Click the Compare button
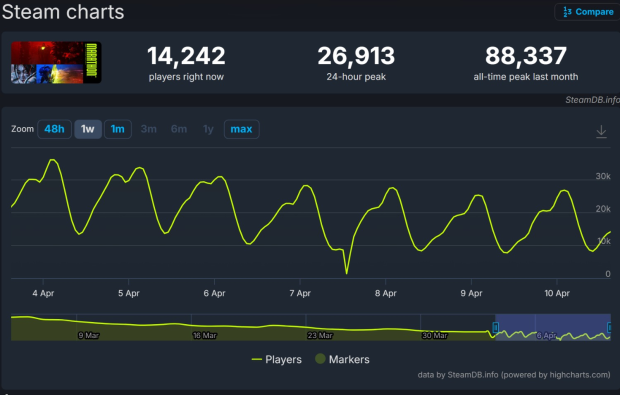 tap(588, 12)
